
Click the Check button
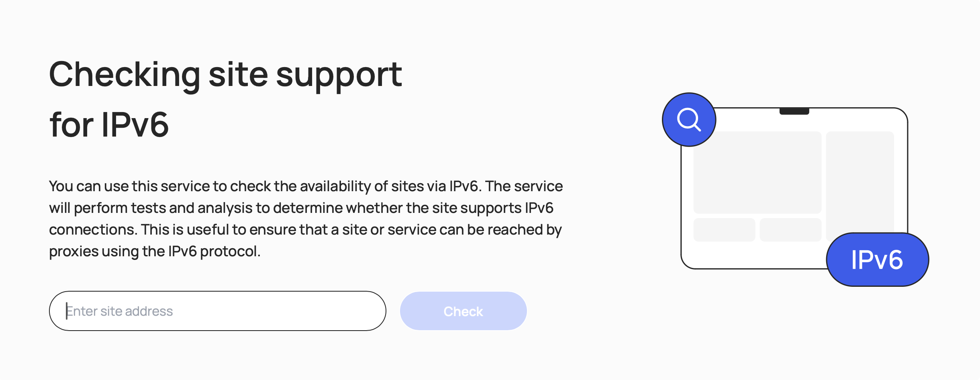click(463, 311)
